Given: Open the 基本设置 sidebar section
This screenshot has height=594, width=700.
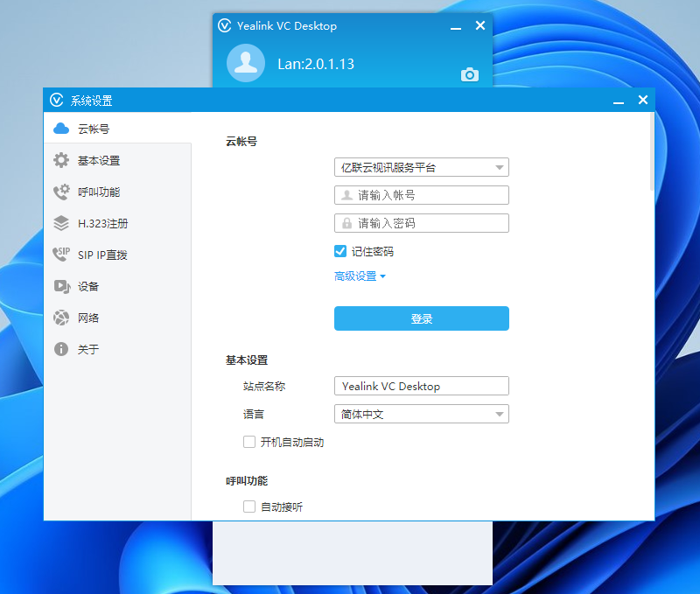Looking at the screenshot, I should 117,161.
